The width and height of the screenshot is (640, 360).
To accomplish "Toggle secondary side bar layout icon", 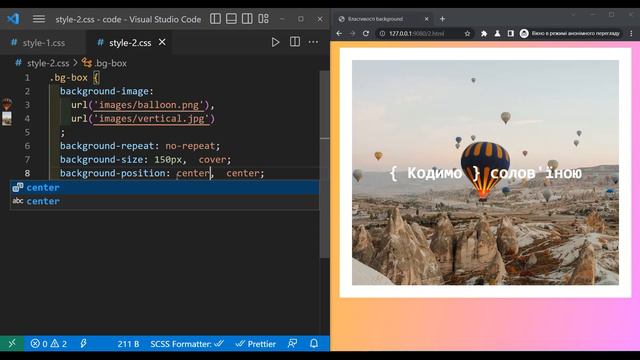I will click(x=247, y=19).
